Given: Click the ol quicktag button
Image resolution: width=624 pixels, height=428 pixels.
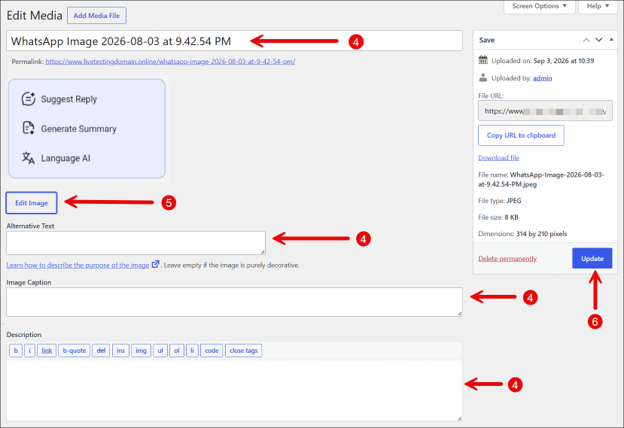Looking at the screenshot, I should coord(177,351).
